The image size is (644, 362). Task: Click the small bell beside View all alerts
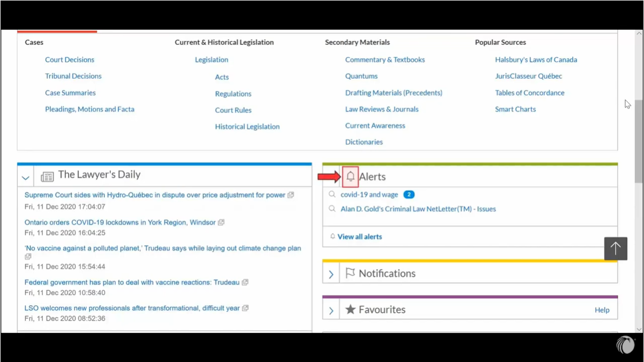click(x=333, y=237)
